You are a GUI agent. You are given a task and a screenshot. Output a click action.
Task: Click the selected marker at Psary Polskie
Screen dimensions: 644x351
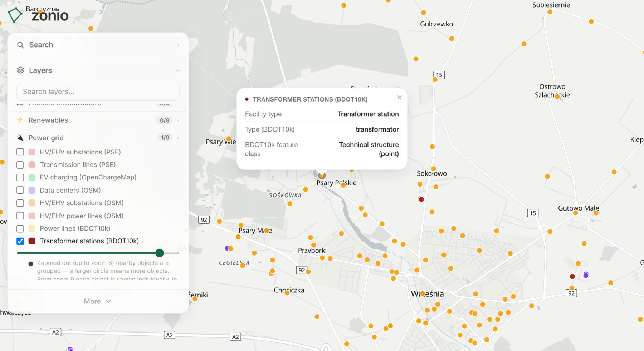(x=322, y=175)
